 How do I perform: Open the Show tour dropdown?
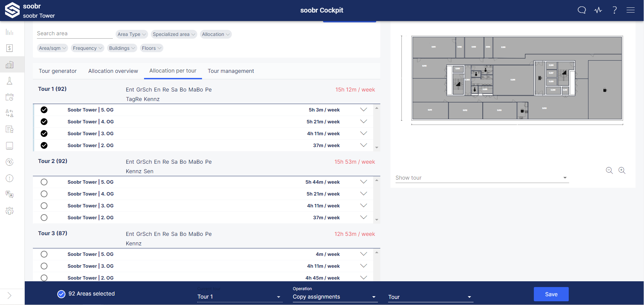[482, 178]
